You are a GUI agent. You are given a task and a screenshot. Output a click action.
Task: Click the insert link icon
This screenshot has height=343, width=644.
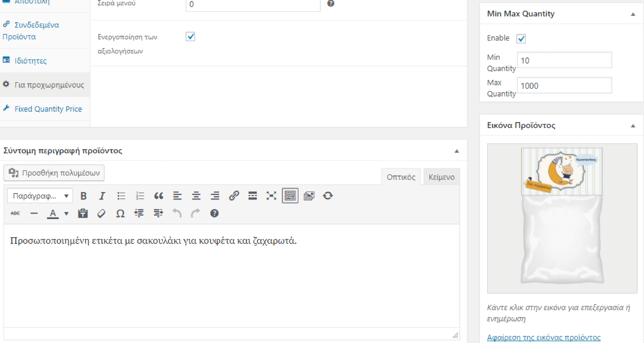coord(234,196)
